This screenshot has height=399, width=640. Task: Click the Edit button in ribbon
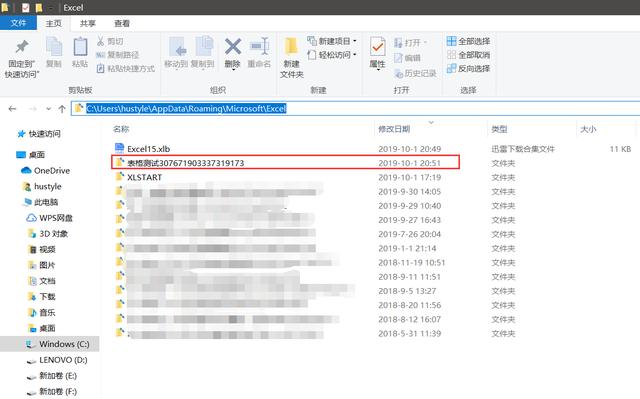pyautogui.click(x=407, y=58)
